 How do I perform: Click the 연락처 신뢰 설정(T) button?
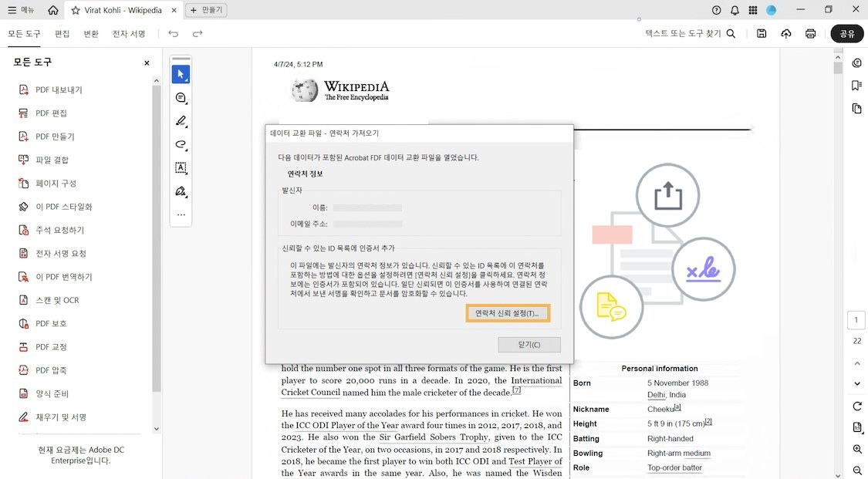pyautogui.click(x=508, y=313)
